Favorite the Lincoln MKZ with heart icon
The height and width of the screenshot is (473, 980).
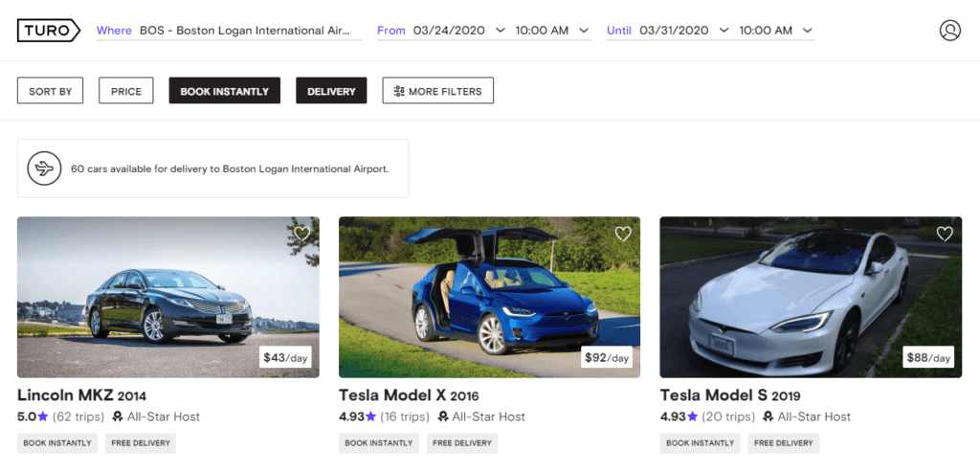click(x=301, y=234)
